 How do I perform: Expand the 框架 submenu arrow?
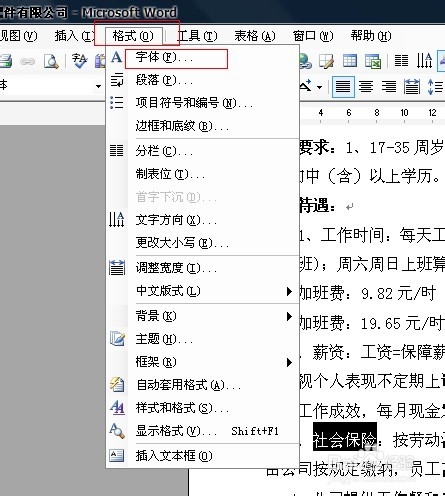click(289, 362)
